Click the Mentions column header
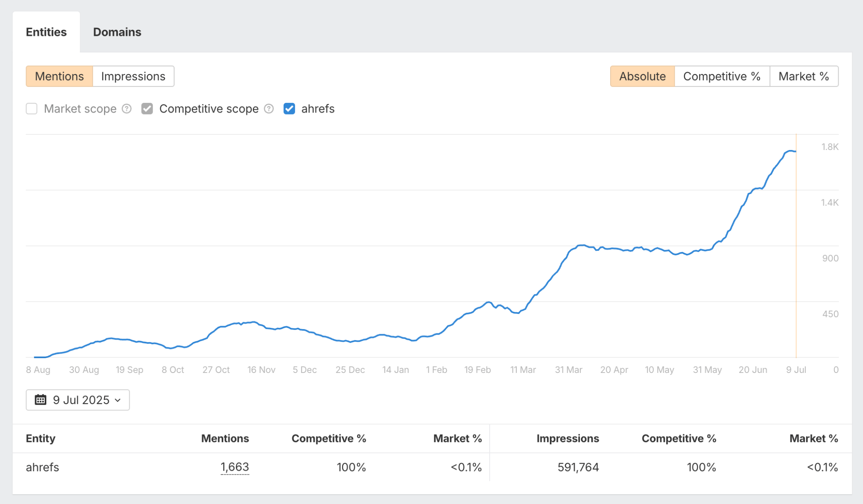The height and width of the screenshot is (504, 863). [x=225, y=438]
